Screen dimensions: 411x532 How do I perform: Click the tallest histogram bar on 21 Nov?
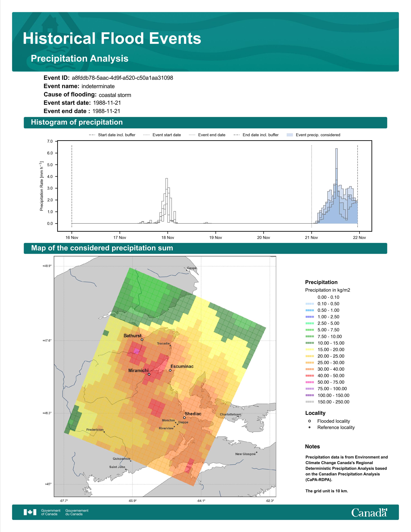(x=337, y=186)
